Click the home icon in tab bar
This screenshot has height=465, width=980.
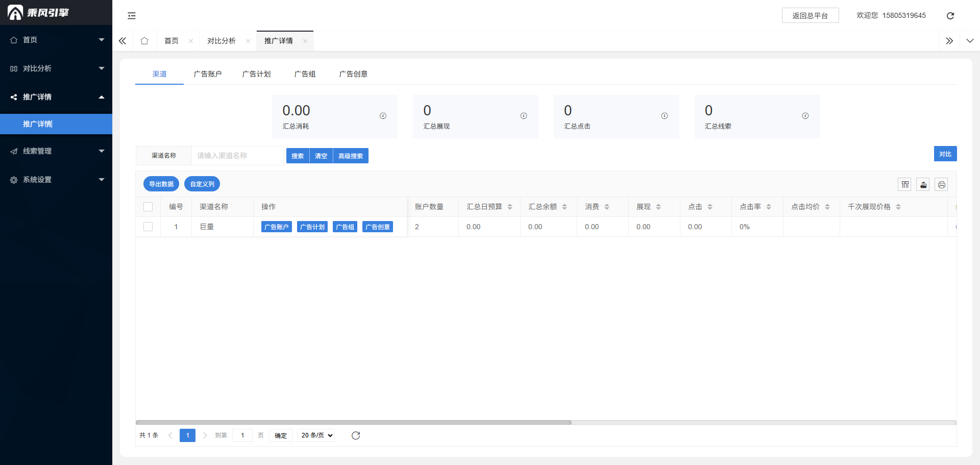[144, 41]
